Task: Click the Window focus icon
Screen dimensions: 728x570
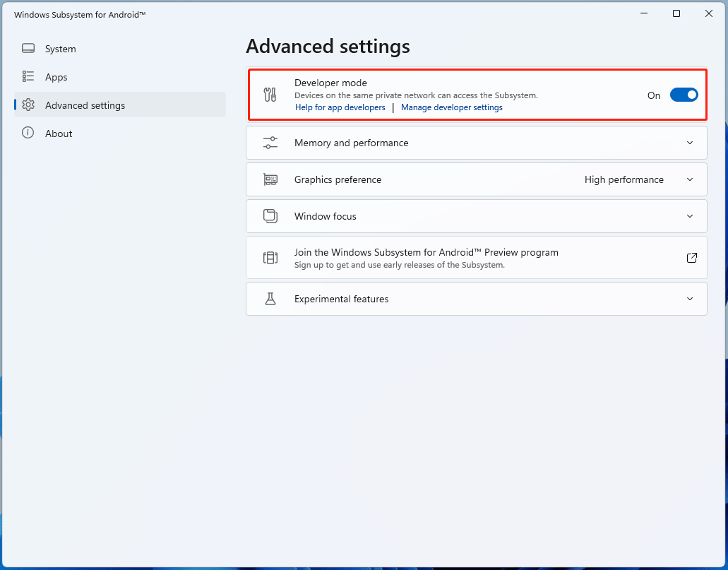Action: [x=270, y=215]
